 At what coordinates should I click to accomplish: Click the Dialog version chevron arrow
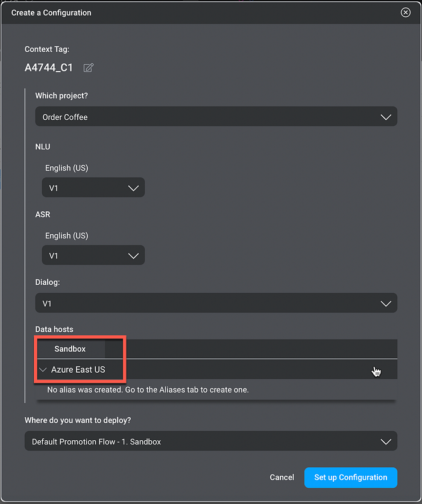386,303
